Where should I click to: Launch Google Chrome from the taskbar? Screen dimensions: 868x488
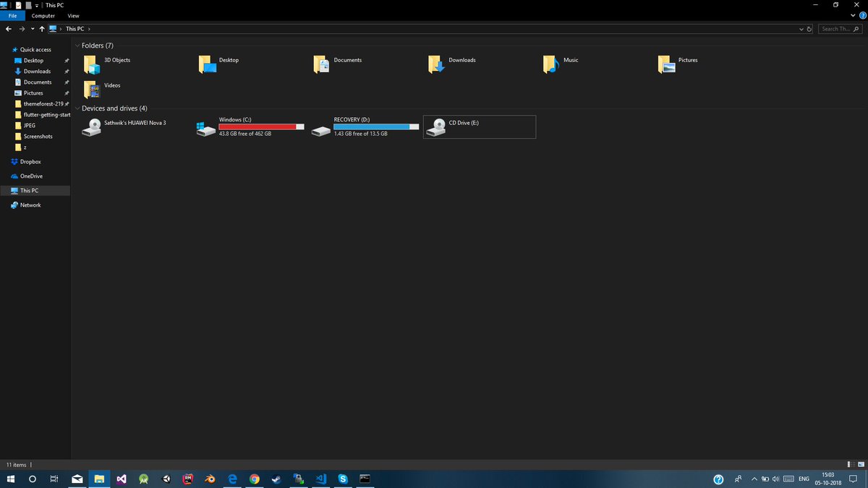tap(254, 479)
